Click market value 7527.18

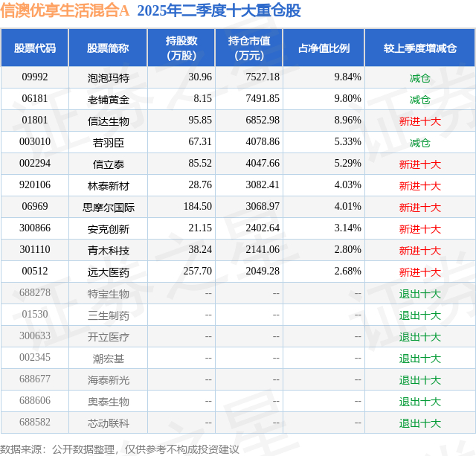263,77
